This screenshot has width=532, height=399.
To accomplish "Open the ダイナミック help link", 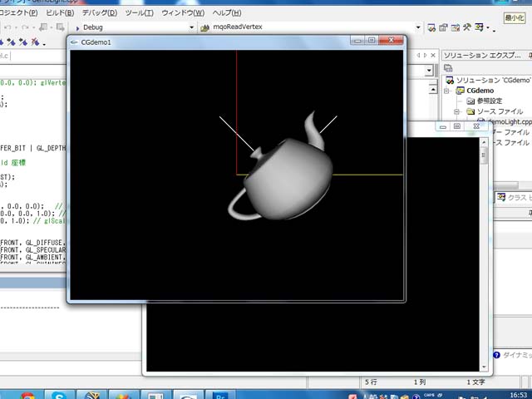I will (517, 355).
